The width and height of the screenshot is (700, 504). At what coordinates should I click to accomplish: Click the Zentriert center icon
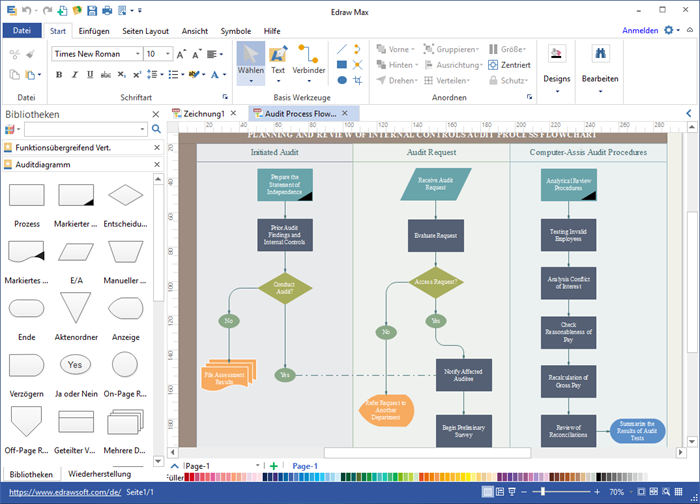492,65
